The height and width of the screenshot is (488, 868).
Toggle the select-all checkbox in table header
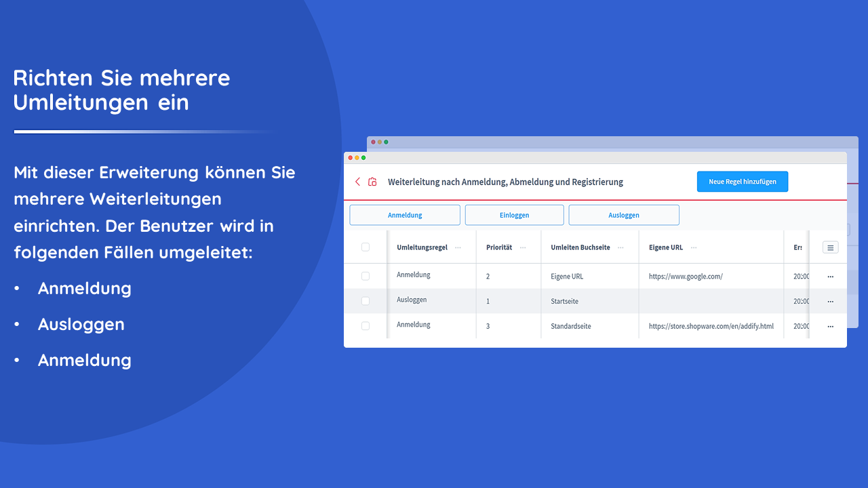click(366, 247)
